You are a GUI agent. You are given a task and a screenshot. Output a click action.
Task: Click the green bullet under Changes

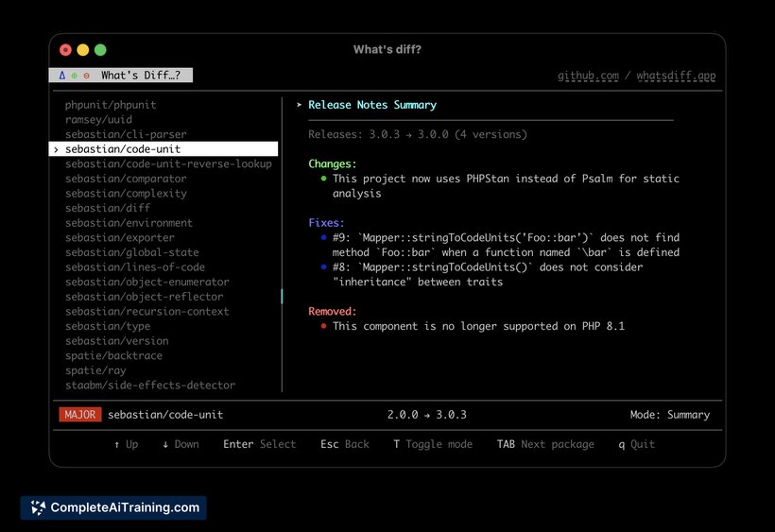pos(323,179)
